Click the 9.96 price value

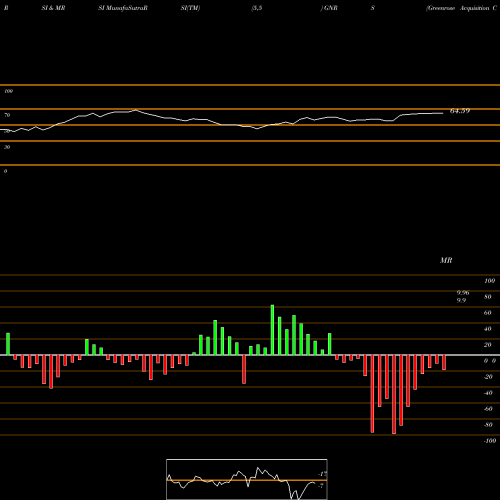point(463,293)
